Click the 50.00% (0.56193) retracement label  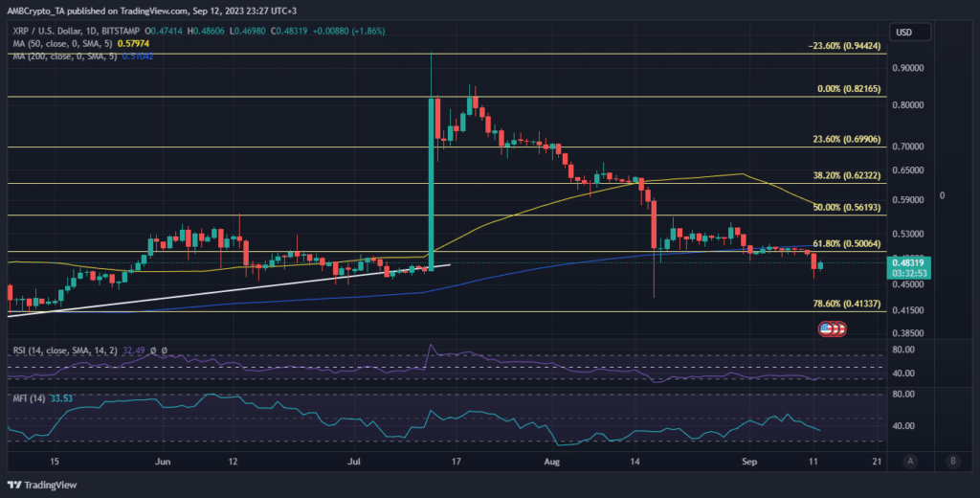(829, 208)
